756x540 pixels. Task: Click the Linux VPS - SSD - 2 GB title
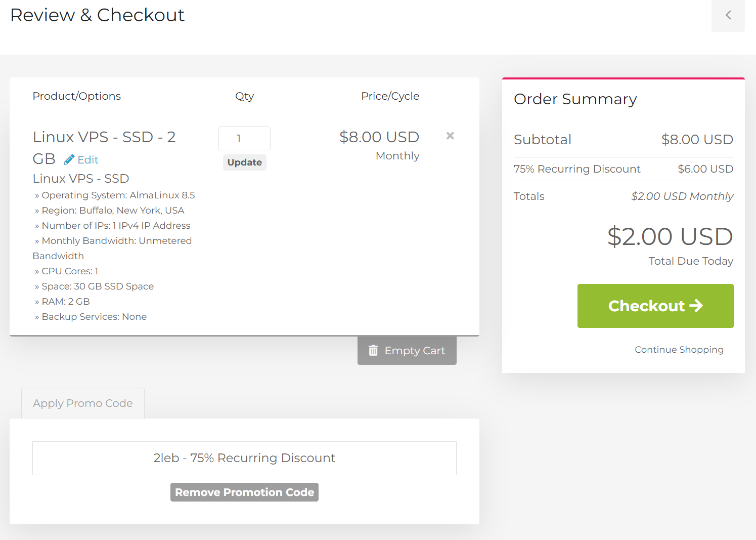coord(104,138)
